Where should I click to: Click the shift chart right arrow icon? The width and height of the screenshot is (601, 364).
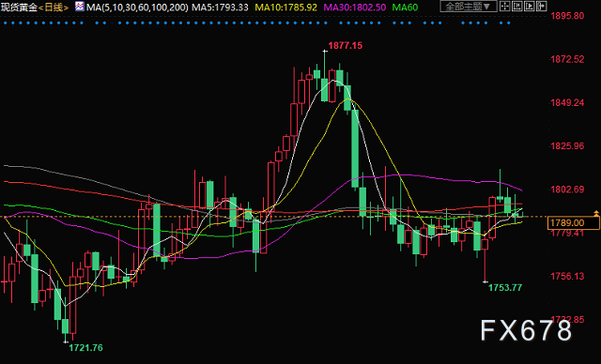point(542,7)
